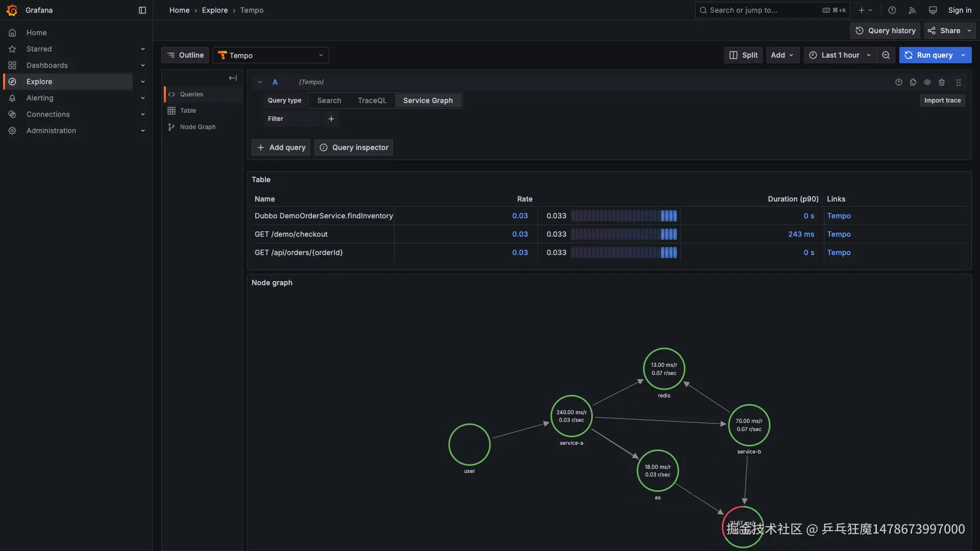
Task: Toggle the kiosk monitor icon
Action: 933,10
